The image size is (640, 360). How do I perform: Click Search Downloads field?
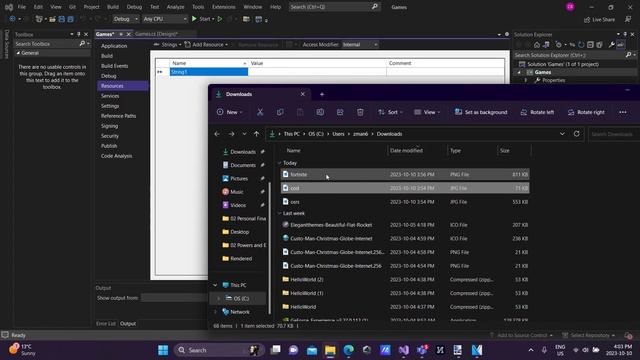click(x=613, y=134)
